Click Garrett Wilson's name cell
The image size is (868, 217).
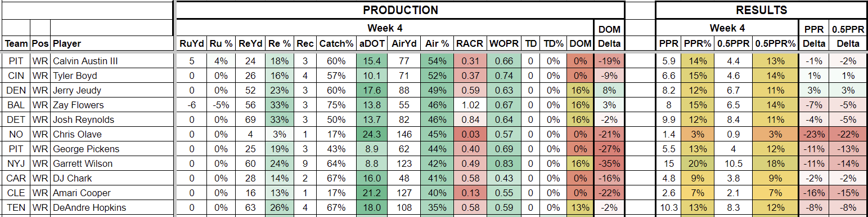(111, 163)
